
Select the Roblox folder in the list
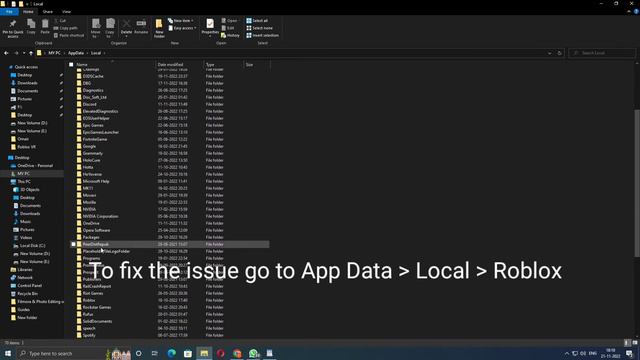[x=89, y=300]
